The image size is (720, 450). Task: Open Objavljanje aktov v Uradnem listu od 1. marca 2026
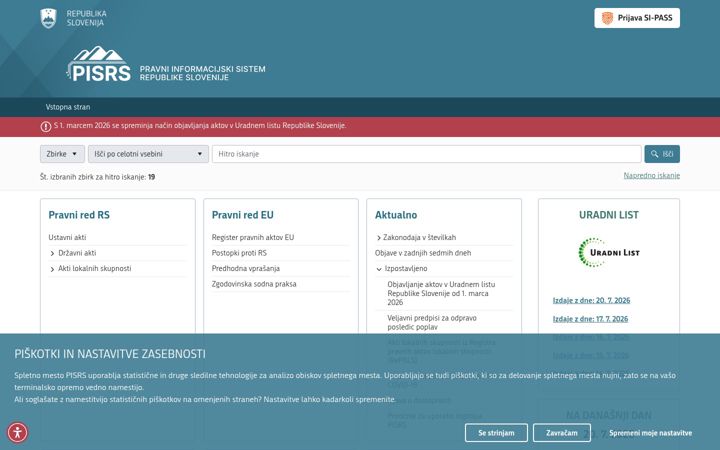point(441,293)
